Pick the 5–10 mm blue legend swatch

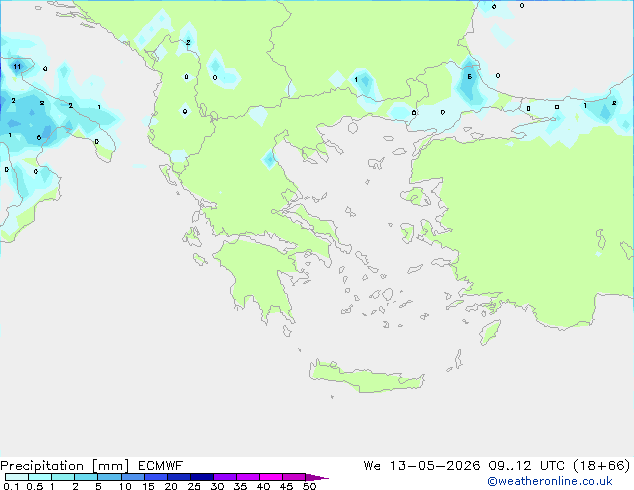point(109,477)
